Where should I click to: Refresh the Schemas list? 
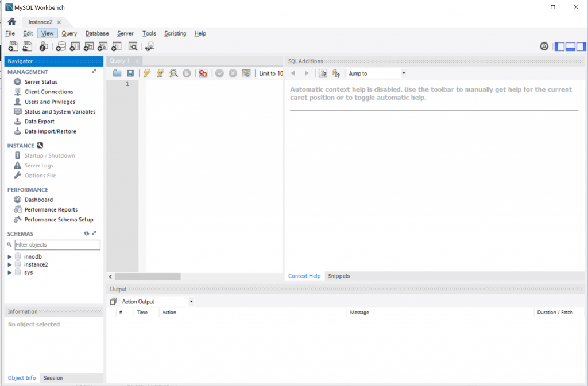click(87, 233)
